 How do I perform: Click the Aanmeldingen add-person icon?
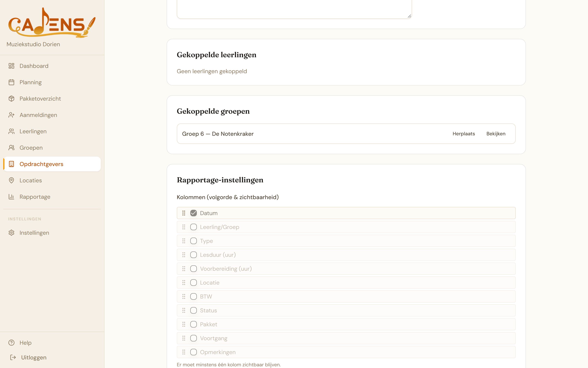tap(11, 115)
